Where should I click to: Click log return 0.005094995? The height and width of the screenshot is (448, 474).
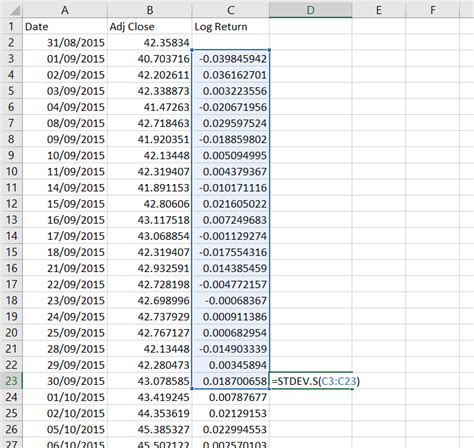pyautogui.click(x=231, y=155)
